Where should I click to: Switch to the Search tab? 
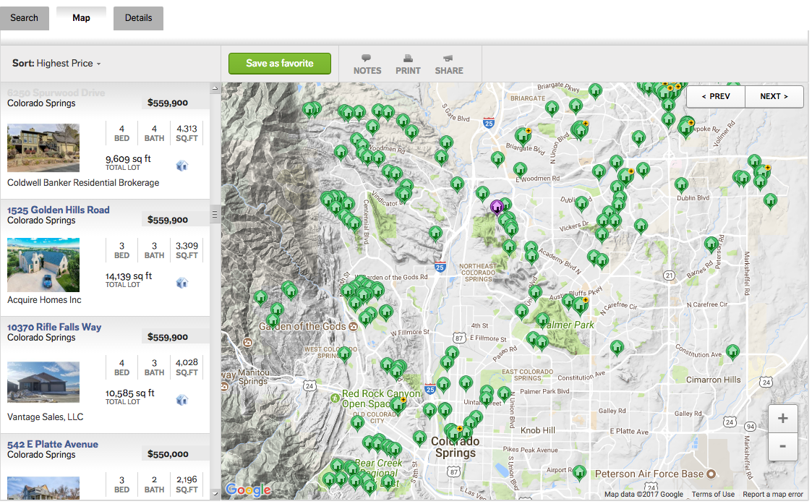coord(25,18)
